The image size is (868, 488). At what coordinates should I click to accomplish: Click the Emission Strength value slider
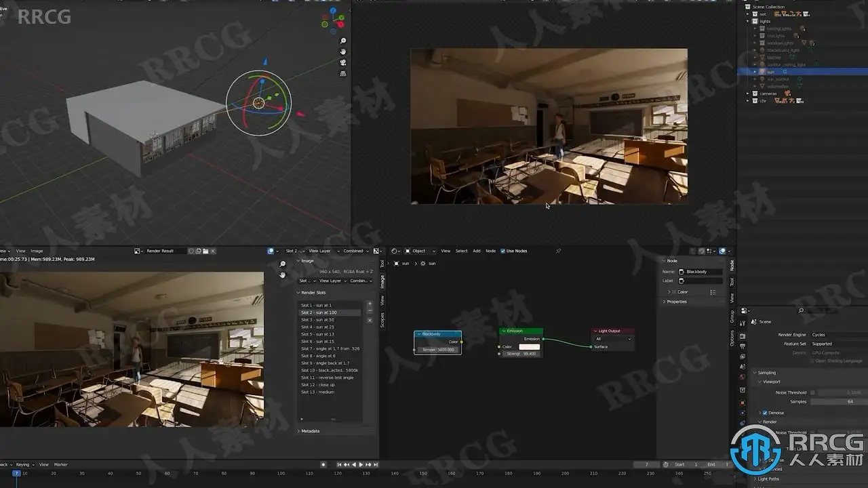[x=521, y=354]
